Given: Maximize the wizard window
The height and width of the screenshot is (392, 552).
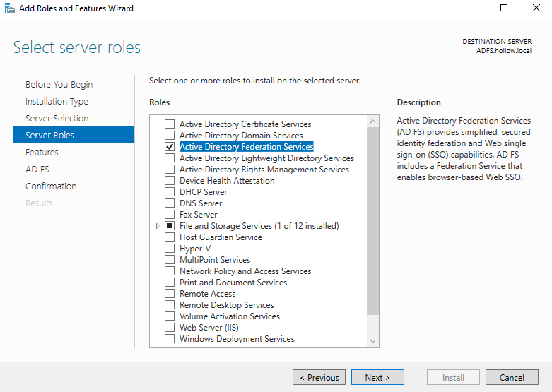Looking at the screenshot, I should point(504,8).
